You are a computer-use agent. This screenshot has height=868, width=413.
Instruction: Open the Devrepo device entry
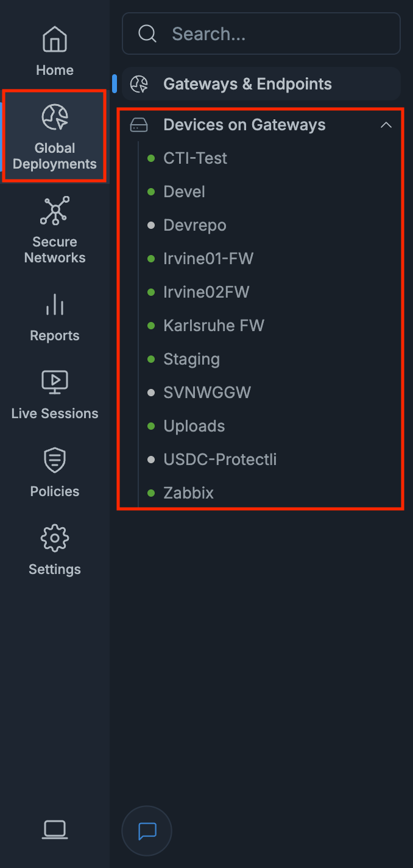[x=195, y=225]
